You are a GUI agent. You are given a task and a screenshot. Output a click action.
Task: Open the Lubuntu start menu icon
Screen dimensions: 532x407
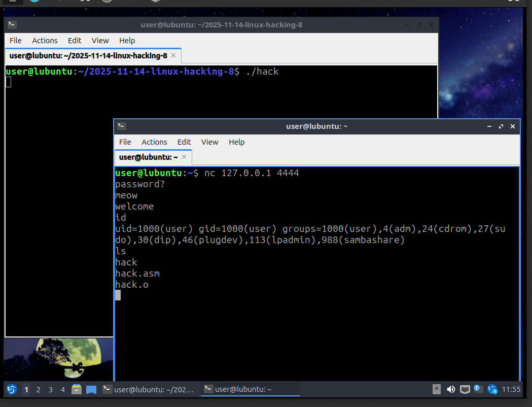(x=11, y=390)
